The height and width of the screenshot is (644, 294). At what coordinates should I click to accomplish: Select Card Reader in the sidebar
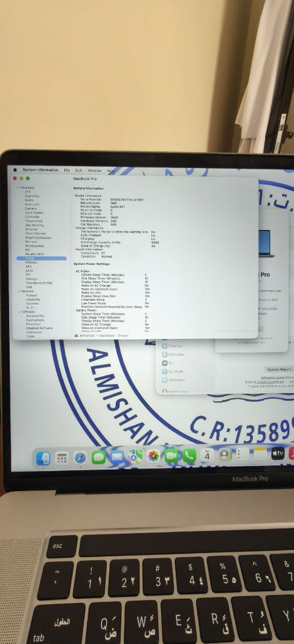pyautogui.click(x=34, y=213)
